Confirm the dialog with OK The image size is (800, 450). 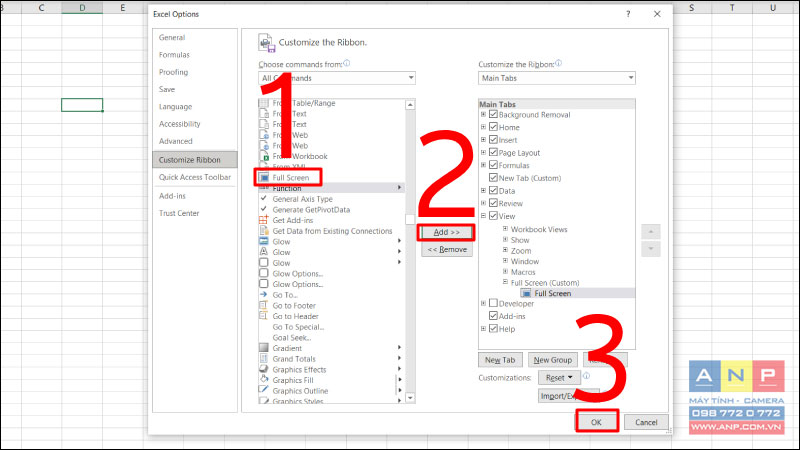596,422
